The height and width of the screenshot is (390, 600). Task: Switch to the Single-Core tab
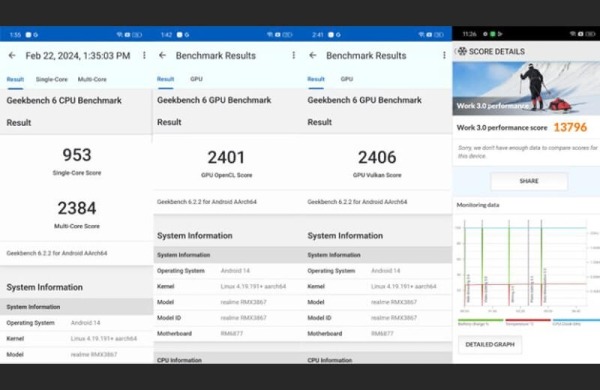click(x=52, y=79)
